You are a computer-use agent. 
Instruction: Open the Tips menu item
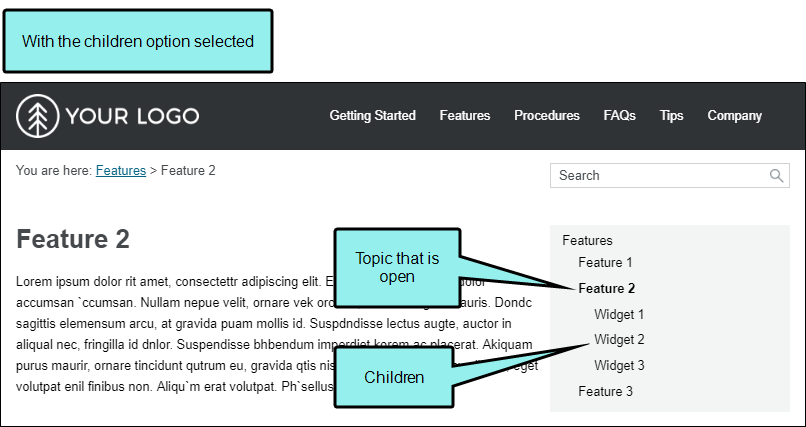point(671,116)
